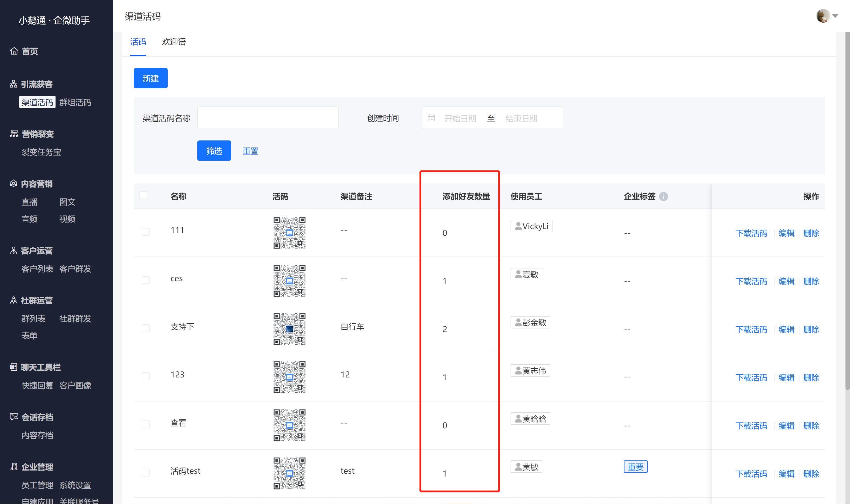Download the QR code for row 111

click(751, 233)
